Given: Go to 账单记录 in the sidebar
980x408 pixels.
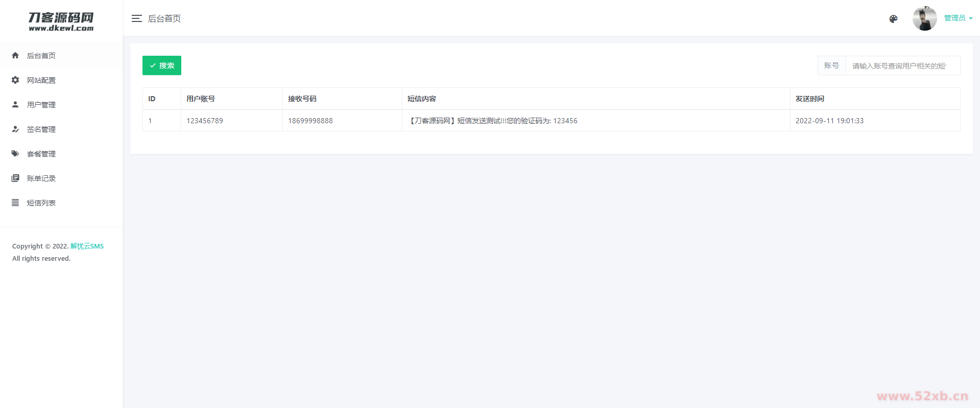Looking at the screenshot, I should (41, 178).
